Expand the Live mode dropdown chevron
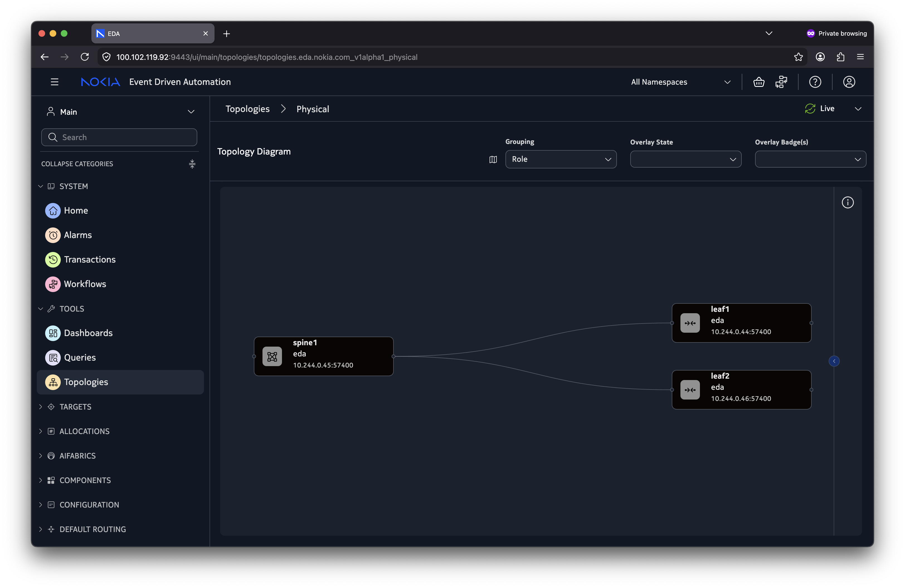 (858, 109)
